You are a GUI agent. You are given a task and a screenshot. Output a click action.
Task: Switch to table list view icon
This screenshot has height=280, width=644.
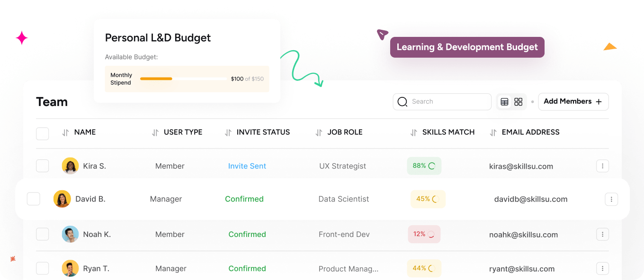(x=504, y=102)
